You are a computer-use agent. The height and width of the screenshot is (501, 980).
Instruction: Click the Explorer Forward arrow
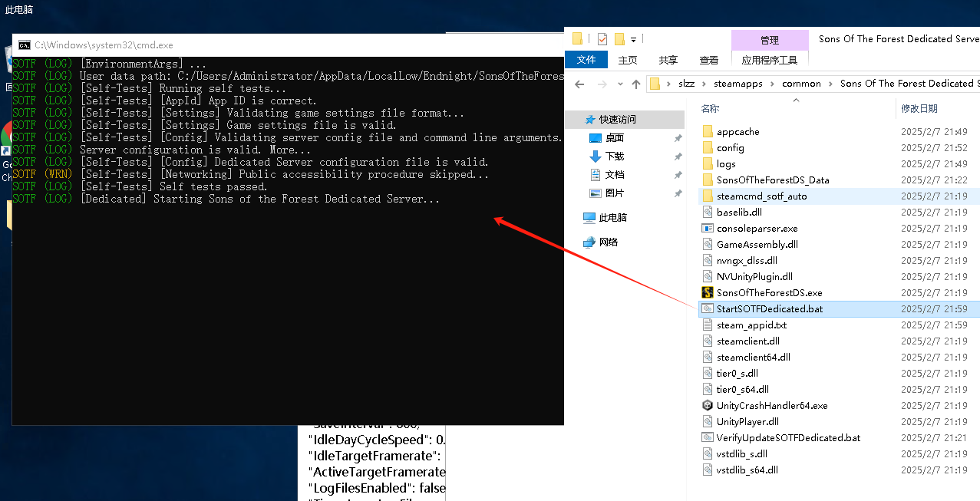tap(602, 84)
